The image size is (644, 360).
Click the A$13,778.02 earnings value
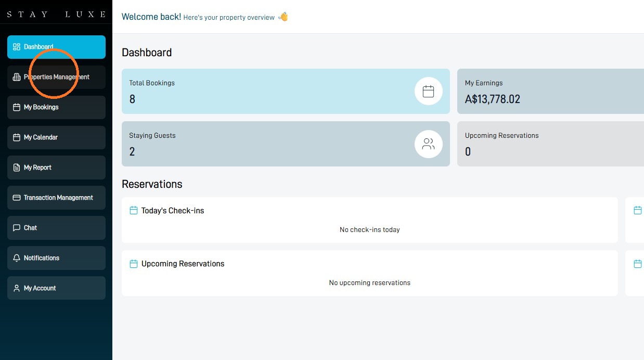493,99
